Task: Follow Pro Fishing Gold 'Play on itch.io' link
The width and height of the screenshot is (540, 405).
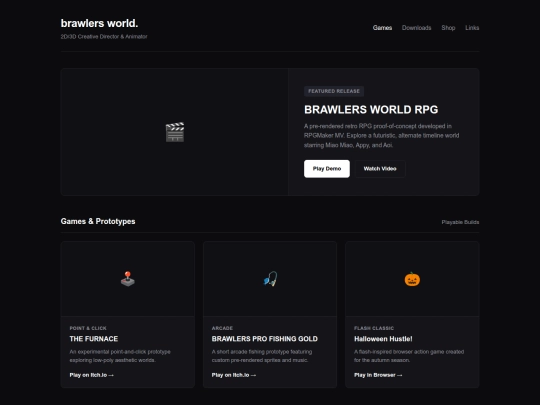Action: tap(233, 375)
